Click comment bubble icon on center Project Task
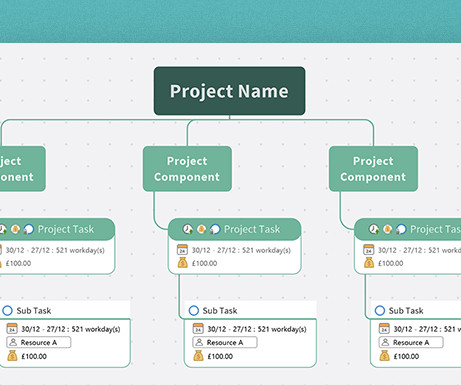This screenshot has width=461, height=385. pyautogui.click(x=215, y=229)
